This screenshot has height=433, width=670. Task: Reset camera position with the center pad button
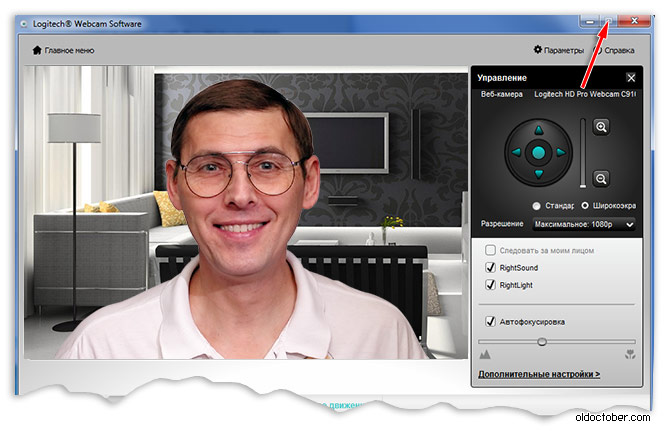click(538, 152)
